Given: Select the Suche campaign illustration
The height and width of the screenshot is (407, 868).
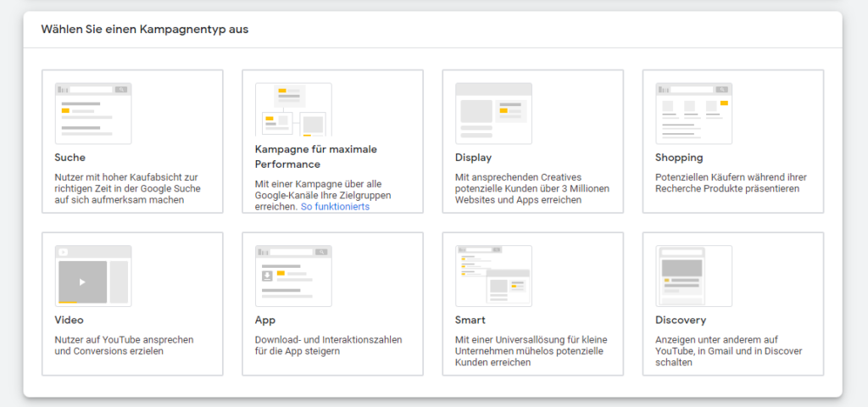Looking at the screenshot, I should [93, 114].
